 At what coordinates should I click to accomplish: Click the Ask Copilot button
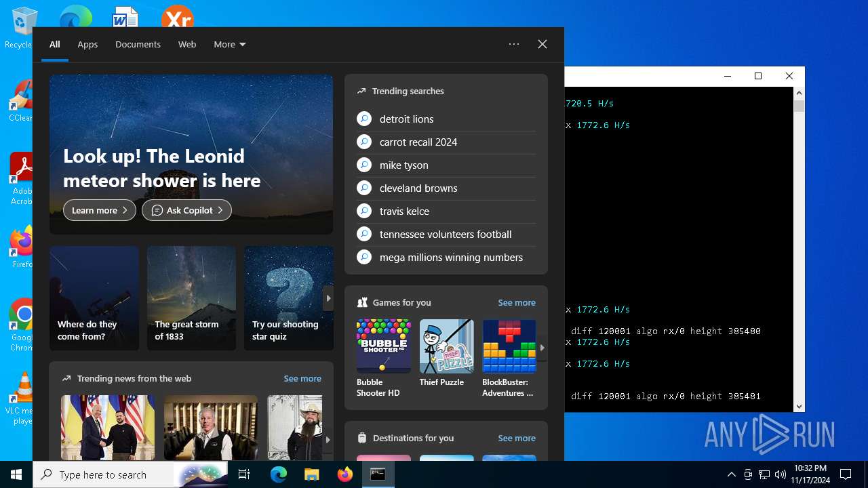pos(186,210)
